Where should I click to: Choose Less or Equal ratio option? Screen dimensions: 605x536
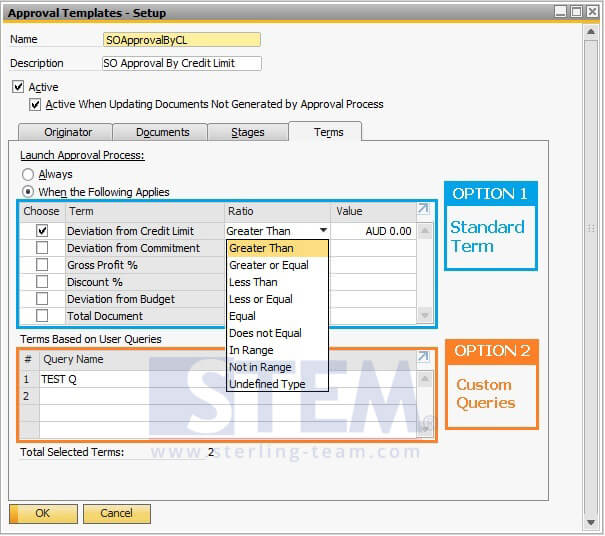278,299
